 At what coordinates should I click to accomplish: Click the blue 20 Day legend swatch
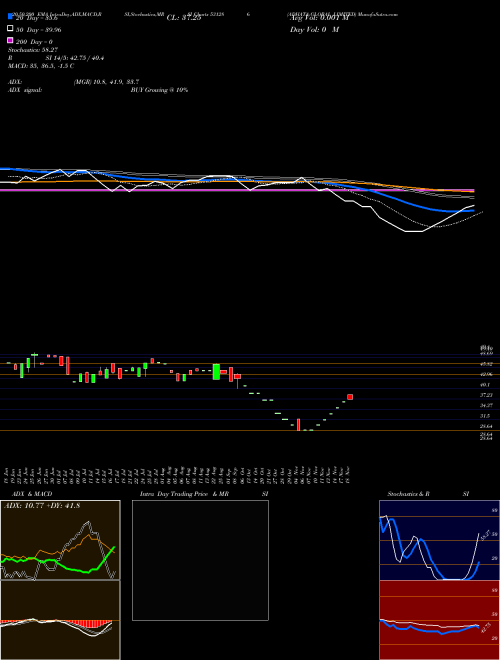coord(10,17)
